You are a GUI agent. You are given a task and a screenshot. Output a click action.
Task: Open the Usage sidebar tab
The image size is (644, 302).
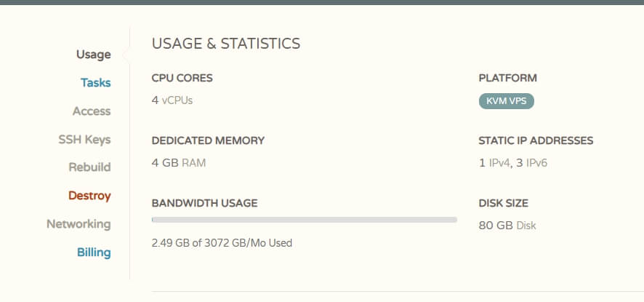click(93, 55)
